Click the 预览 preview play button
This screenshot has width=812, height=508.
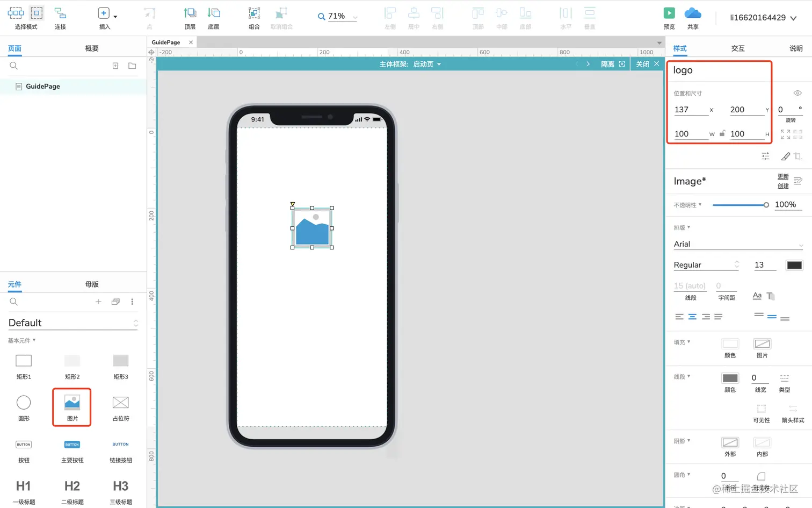pos(669,13)
